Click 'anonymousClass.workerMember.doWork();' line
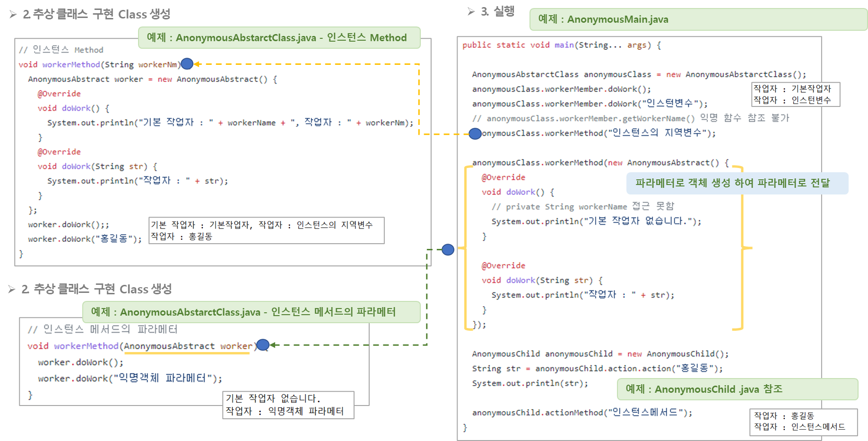This screenshot has height=441, width=868. [x=561, y=89]
